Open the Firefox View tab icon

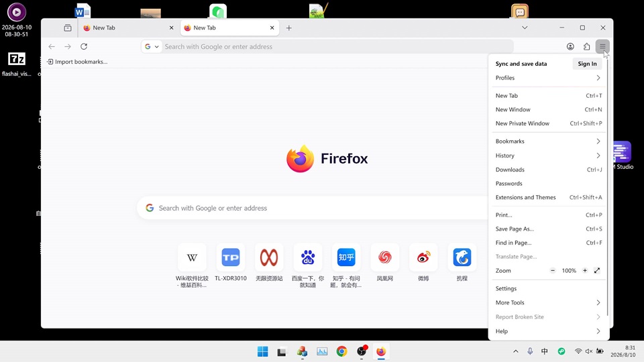click(68, 28)
